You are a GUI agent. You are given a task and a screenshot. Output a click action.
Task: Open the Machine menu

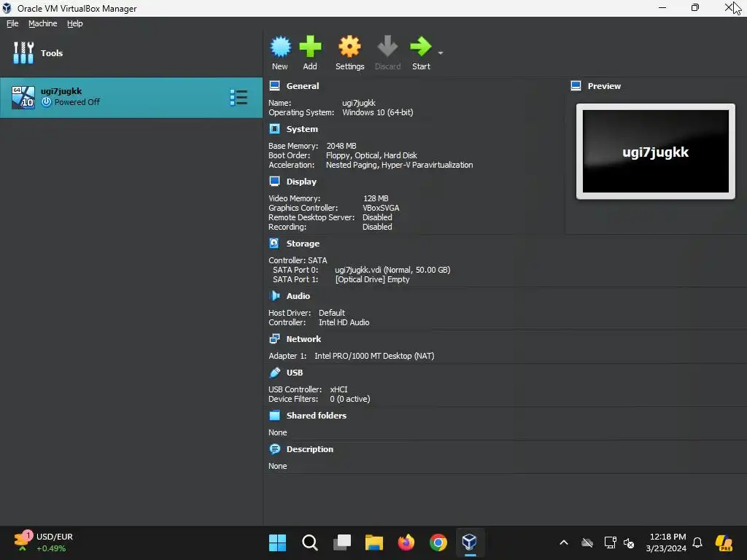tap(43, 23)
